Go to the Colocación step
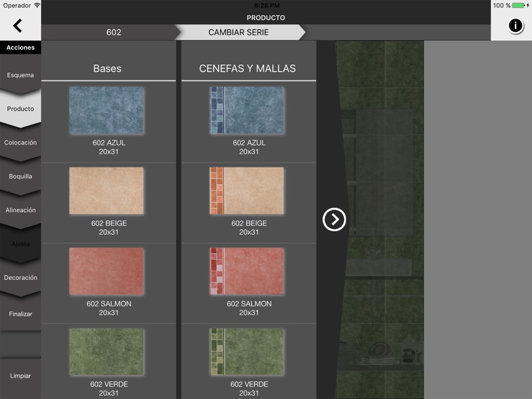This screenshot has width=532, height=399. pos(20,143)
